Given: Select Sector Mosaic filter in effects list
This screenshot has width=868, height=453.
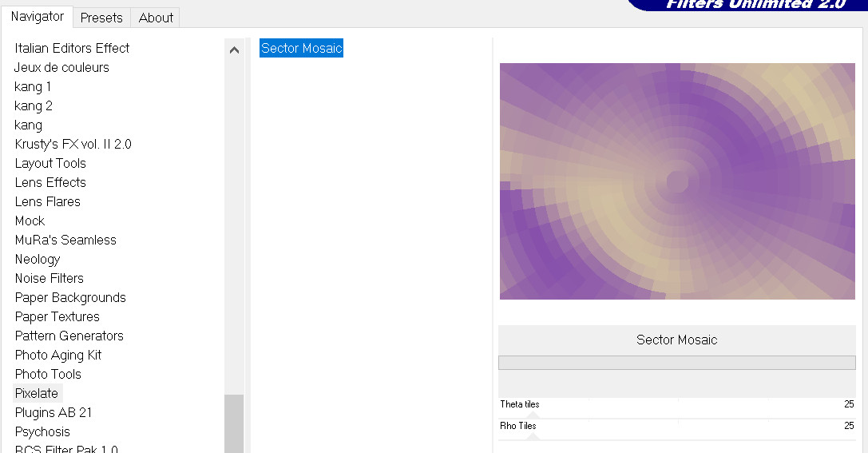Looking at the screenshot, I should click(x=301, y=49).
